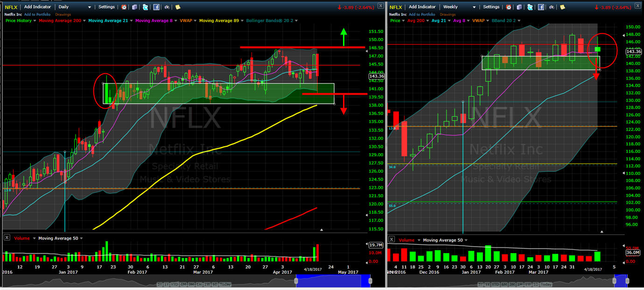Open Drawings link in Weekly chart
Screen dimensions: 644x290
click(x=448, y=14)
